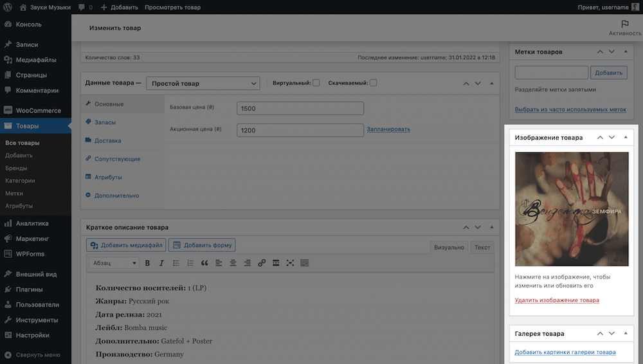Select the Атрибуты product data tab
This screenshot has width=643, height=364.
click(x=123, y=177)
